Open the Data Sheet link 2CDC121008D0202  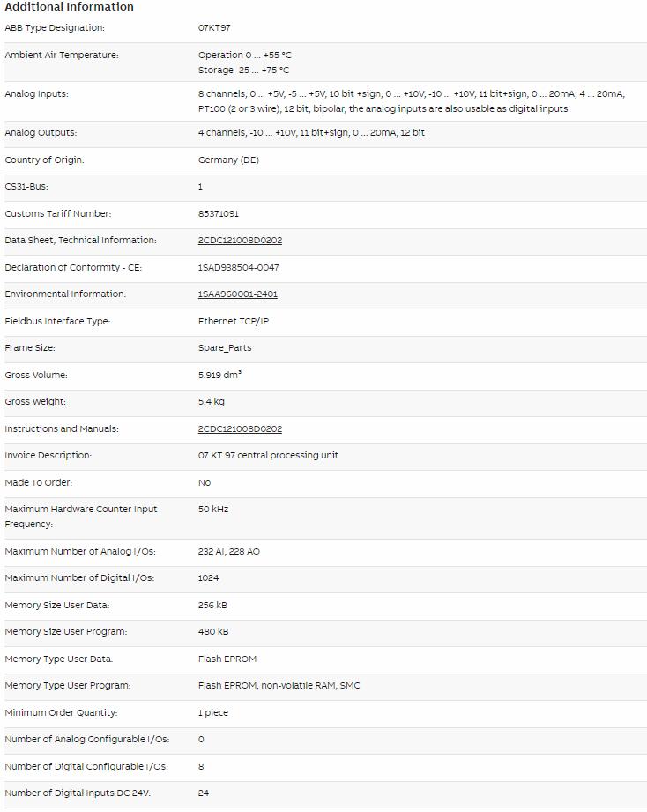point(240,241)
